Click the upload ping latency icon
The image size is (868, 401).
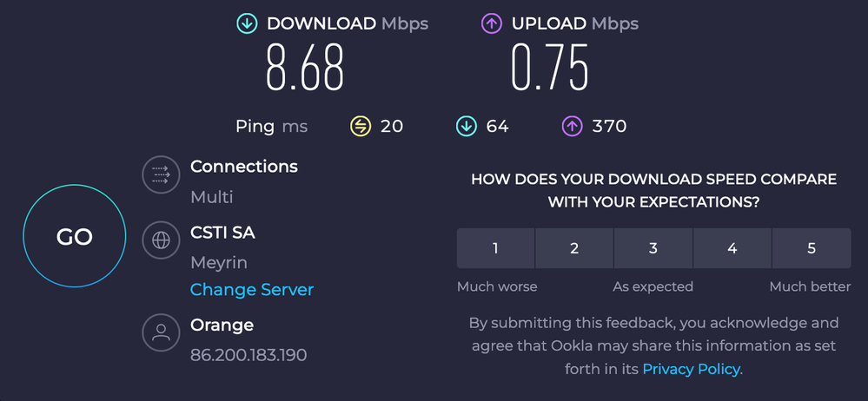[572, 127]
